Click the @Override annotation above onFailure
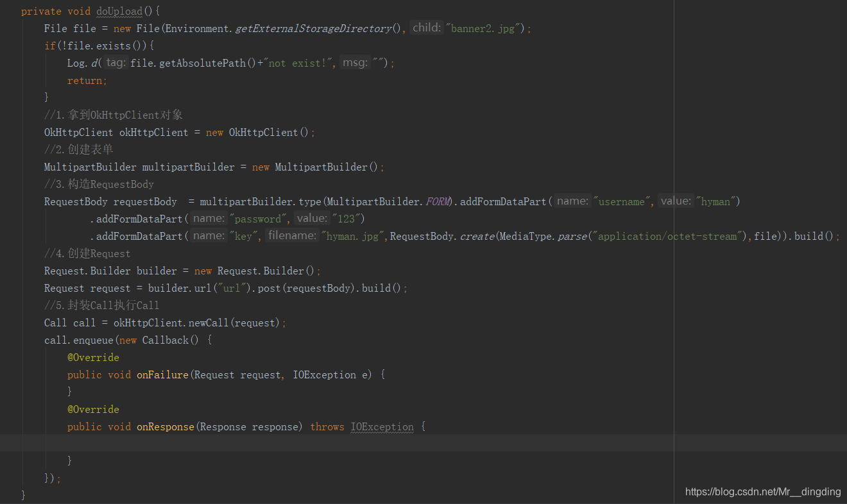 coord(94,358)
